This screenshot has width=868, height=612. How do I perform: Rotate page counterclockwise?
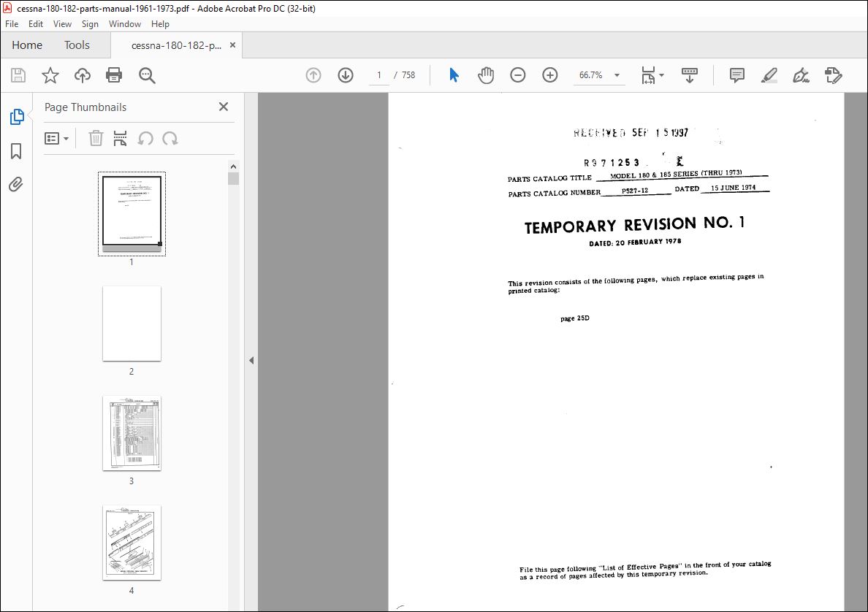pyautogui.click(x=145, y=138)
